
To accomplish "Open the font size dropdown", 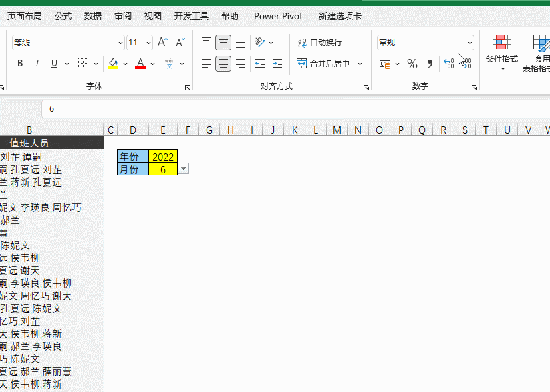I will tap(148, 43).
